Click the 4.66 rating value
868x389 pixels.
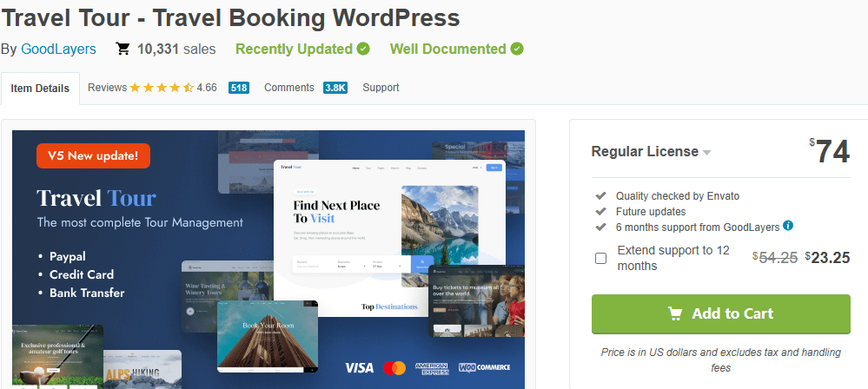(207, 88)
